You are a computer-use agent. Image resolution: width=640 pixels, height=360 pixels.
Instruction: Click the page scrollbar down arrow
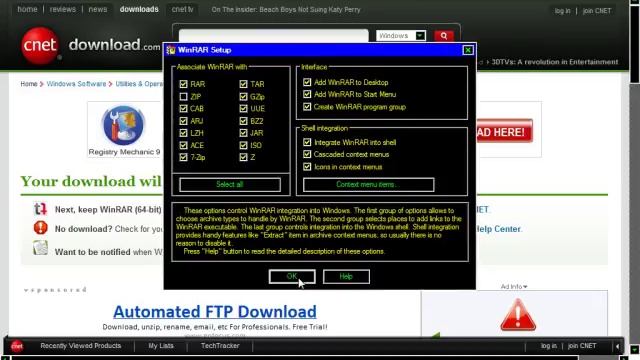point(635,349)
